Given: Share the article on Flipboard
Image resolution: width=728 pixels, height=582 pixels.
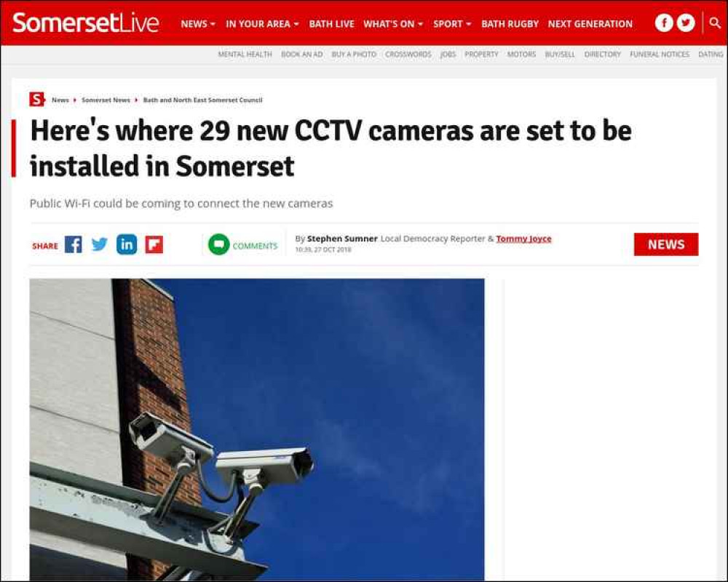Looking at the screenshot, I should pyautogui.click(x=154, y=244).
